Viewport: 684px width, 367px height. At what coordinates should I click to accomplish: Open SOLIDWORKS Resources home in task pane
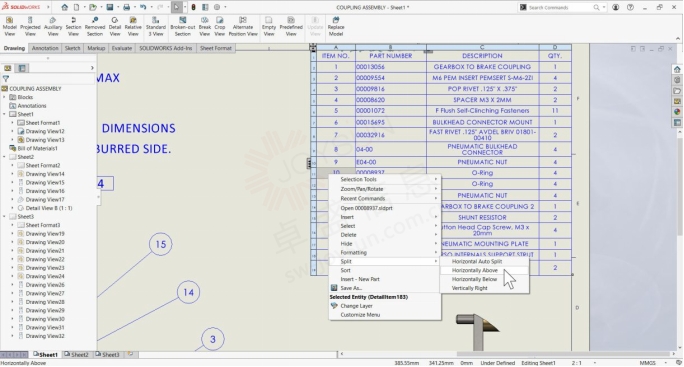coord(677,69)
